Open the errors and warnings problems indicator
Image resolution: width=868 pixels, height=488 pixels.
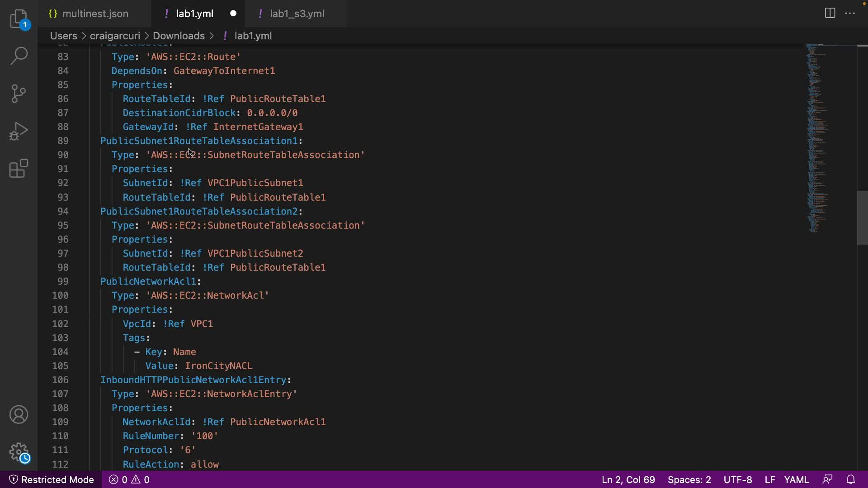(x=129, y=479)
